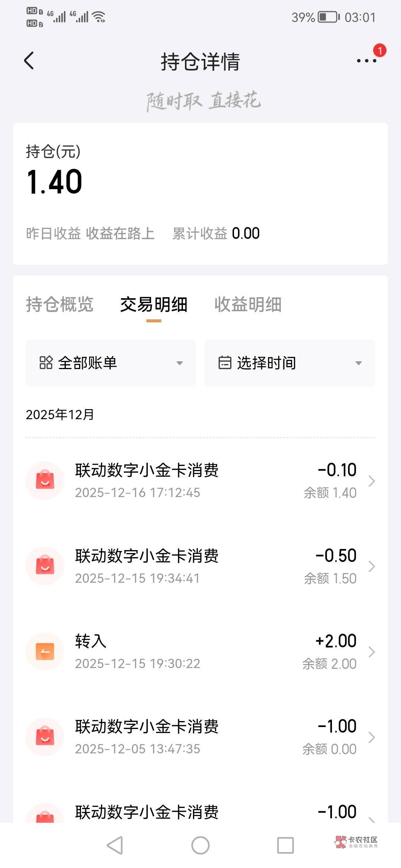Expand details chevron for -0.10 transaction
This screenshot has height=868, width=401.
click(371, 481)
